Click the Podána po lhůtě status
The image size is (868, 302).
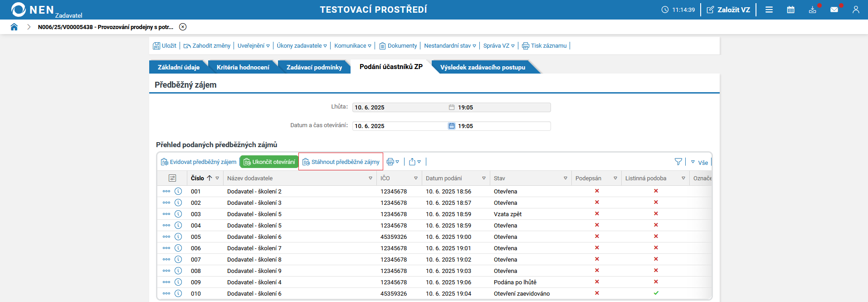[x=515, y=282]
